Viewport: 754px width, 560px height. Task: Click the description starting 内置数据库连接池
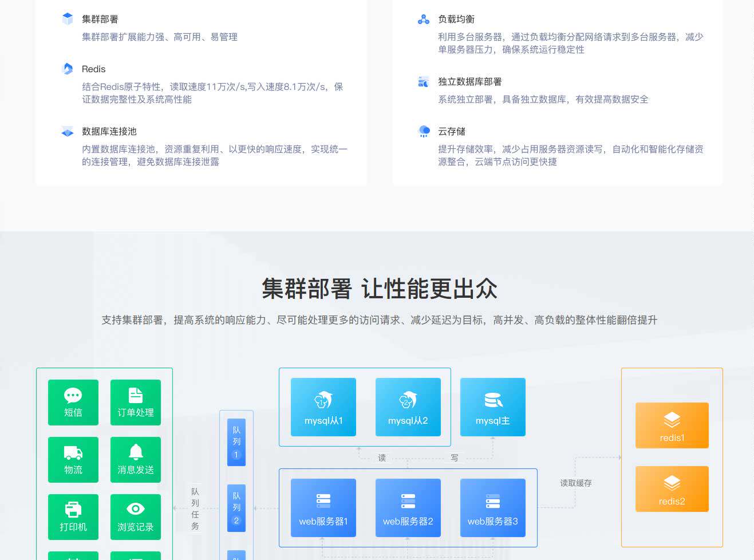215,156
